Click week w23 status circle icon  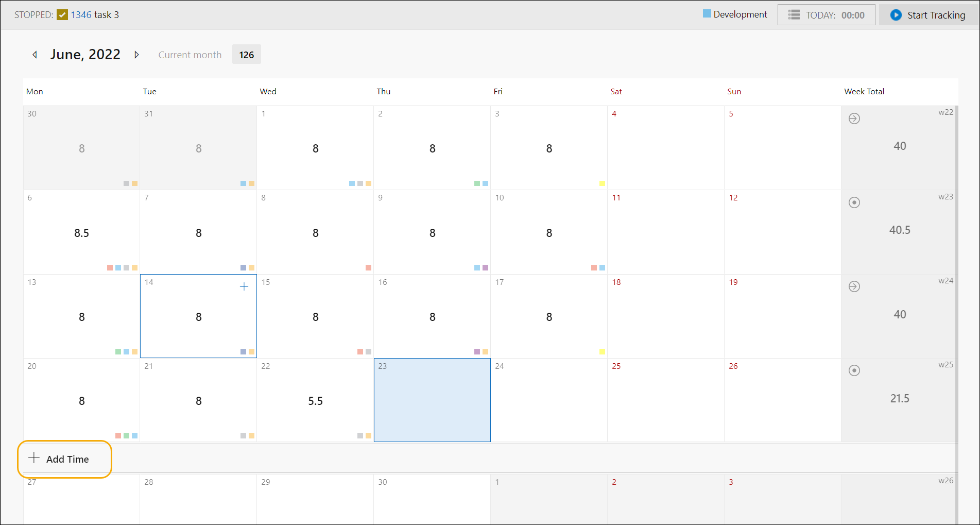[854, 202]
